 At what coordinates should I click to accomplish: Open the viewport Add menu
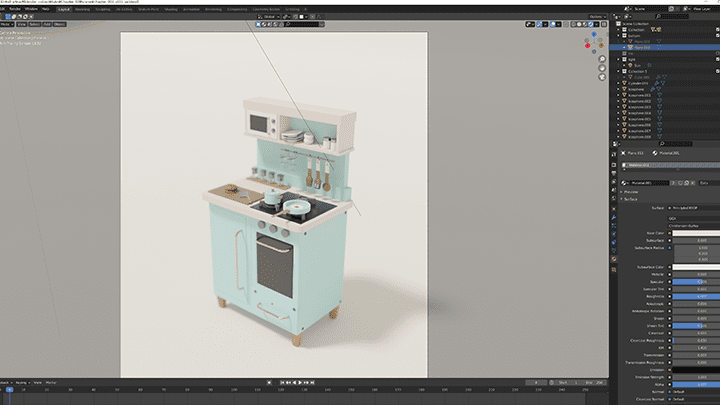click(x=47, y=24)
